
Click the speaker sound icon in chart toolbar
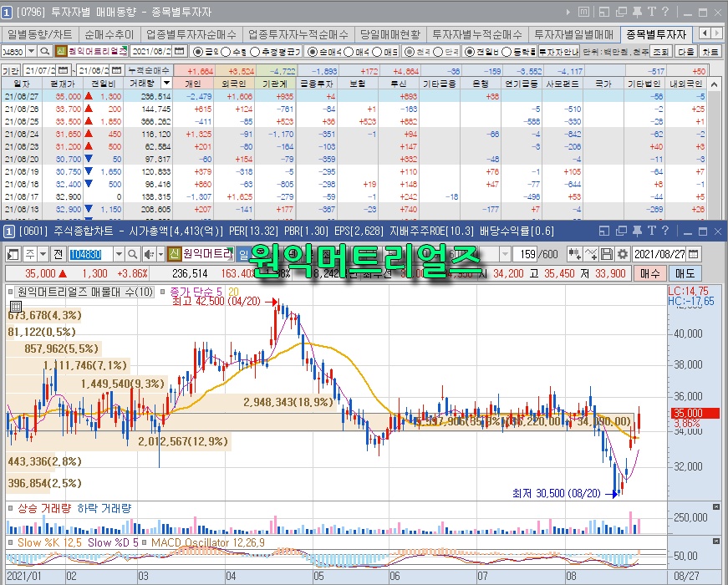(x=149, y=254)
